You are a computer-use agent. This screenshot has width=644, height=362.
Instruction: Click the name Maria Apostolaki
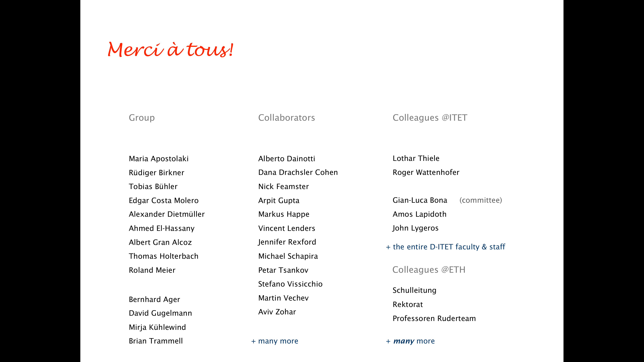pyautogui.click(x=158, y=159)
